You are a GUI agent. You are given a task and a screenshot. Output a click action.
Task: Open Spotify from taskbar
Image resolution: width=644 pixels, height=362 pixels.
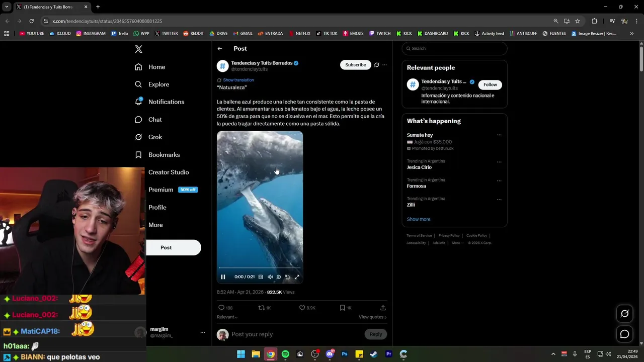(285, 354)
